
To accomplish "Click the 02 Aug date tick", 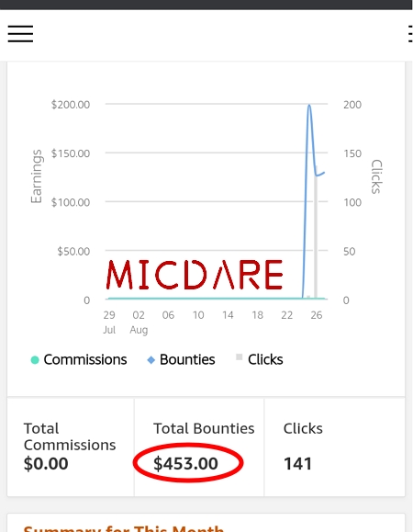I will click(139, 323).
